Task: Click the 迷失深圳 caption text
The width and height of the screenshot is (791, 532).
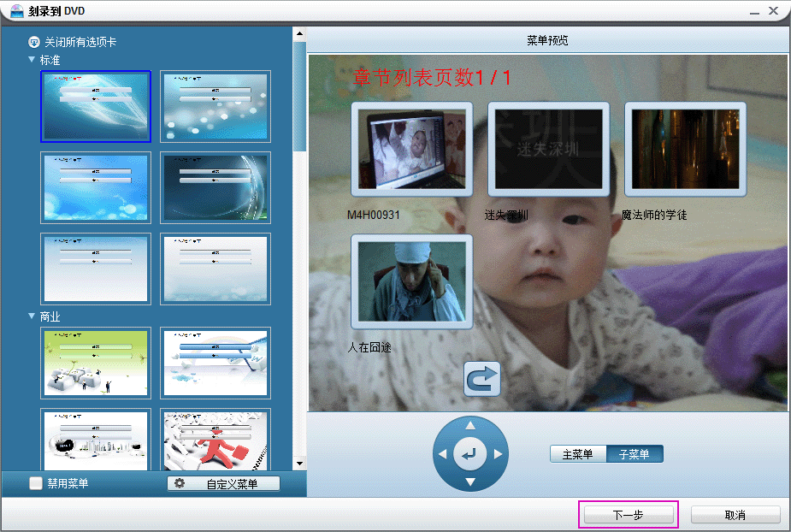Action: 506,215
